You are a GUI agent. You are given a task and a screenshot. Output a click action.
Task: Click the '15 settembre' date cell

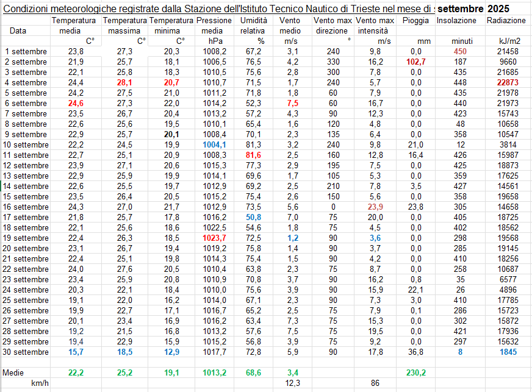point(26,196)
